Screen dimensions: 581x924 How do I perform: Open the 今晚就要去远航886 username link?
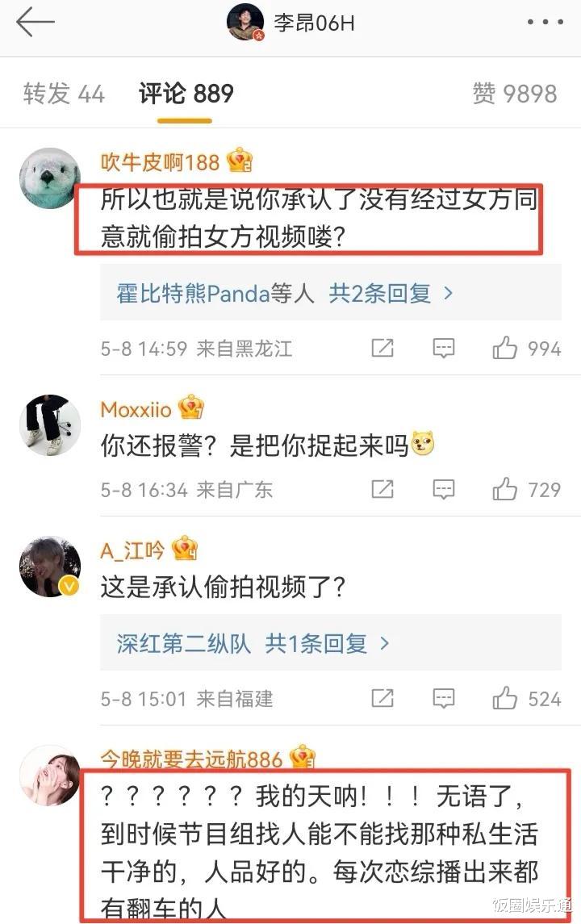coord(191,759)
